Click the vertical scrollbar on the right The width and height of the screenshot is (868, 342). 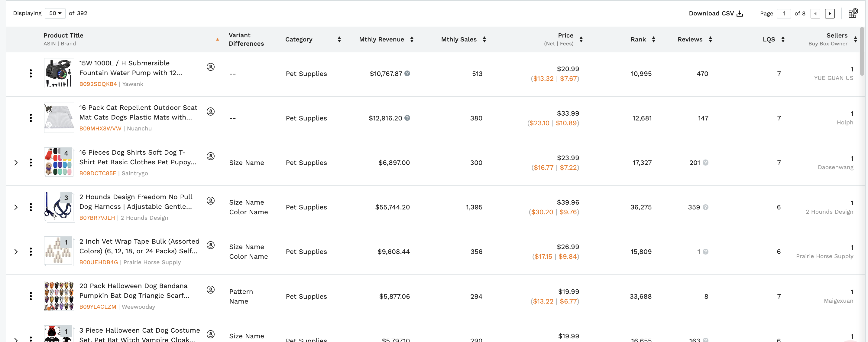(x=862, y=51)
